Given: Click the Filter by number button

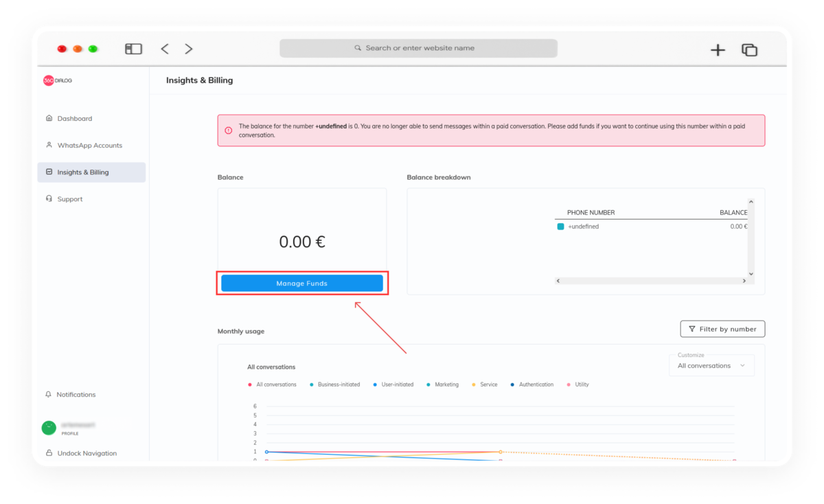Looking at the screenshot, I should point(722,329).
